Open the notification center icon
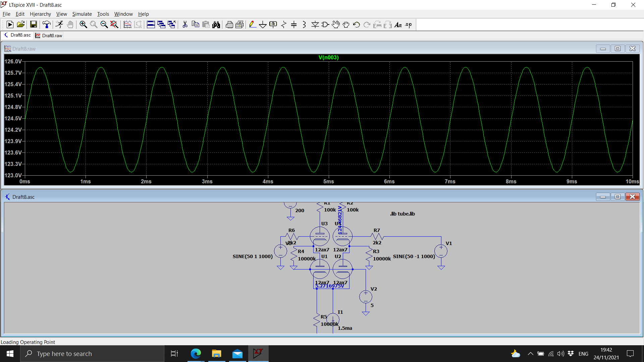Image resolution: width=644 pixels, height=362 pixels. (630, 354)
